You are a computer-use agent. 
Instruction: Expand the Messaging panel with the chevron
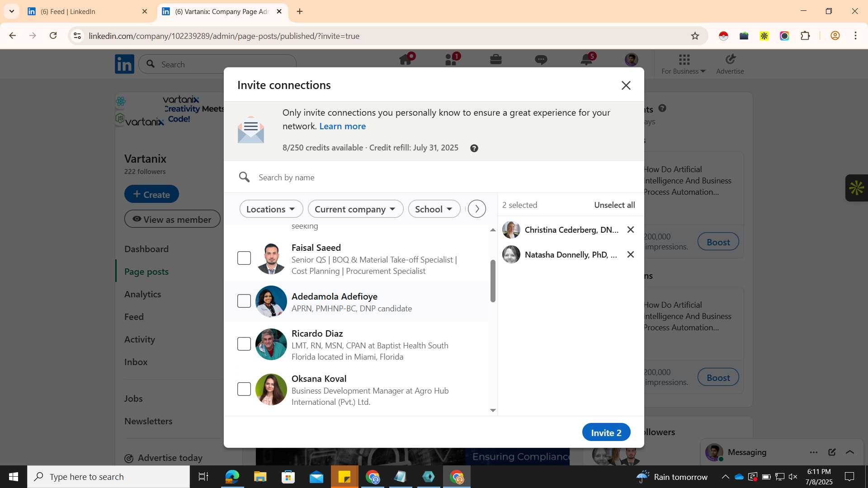[850, 452]
